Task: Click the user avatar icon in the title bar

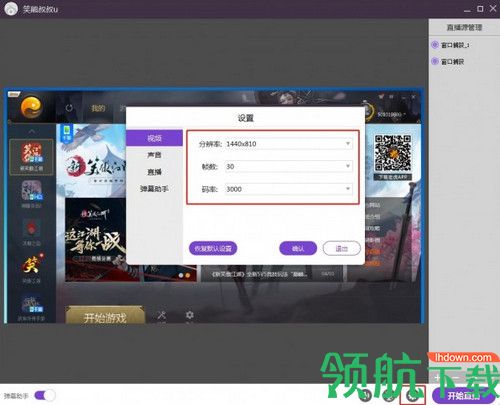Action: click(11, 9)
